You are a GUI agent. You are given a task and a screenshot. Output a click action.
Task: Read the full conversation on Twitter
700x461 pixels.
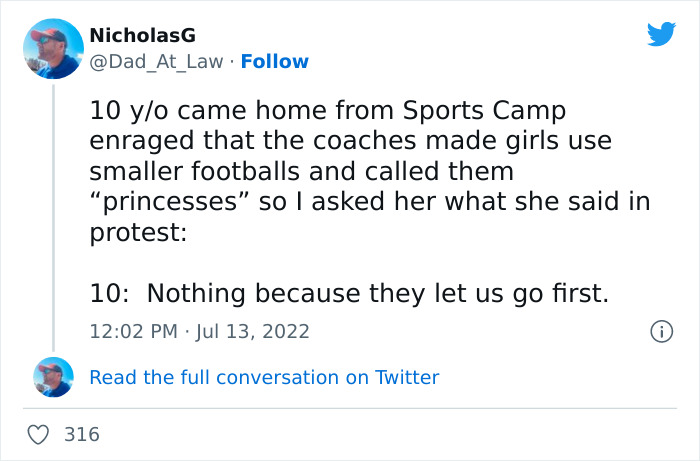point(264,377)
